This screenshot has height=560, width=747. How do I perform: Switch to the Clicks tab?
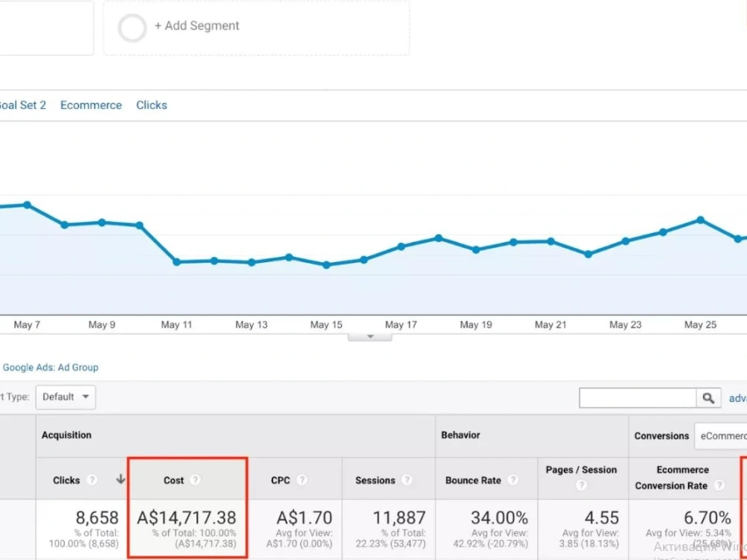click(152, 105)
